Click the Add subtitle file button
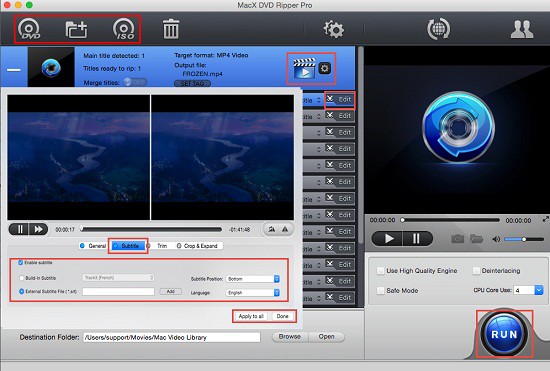The height and width of the screenshot is (371, 550). pos(170,291)
